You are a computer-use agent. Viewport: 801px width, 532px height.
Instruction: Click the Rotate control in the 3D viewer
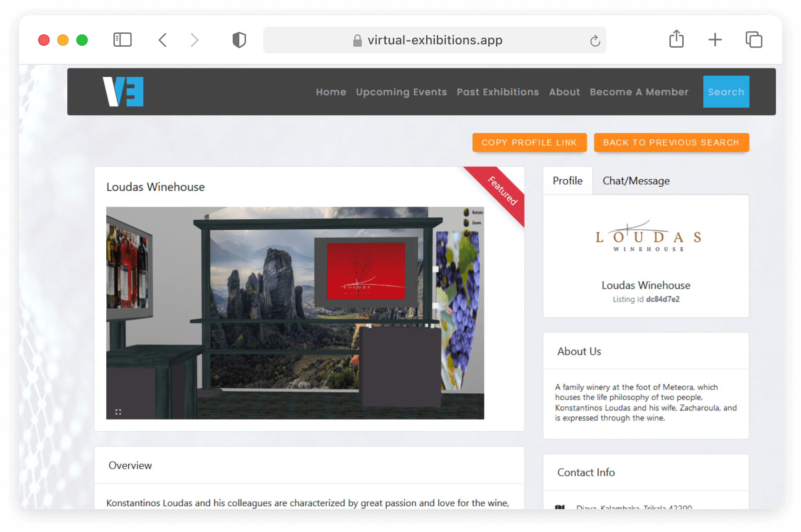(x=473, y=213)
